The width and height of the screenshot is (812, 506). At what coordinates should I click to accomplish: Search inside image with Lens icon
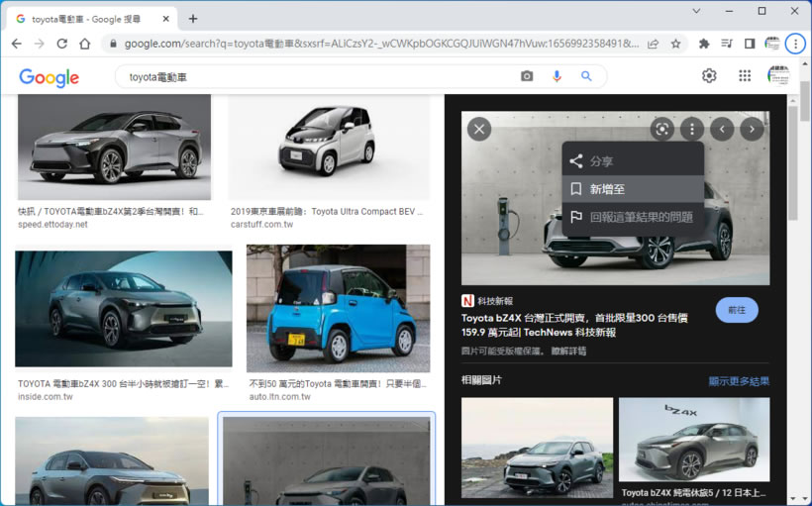(x=661, y=129)
